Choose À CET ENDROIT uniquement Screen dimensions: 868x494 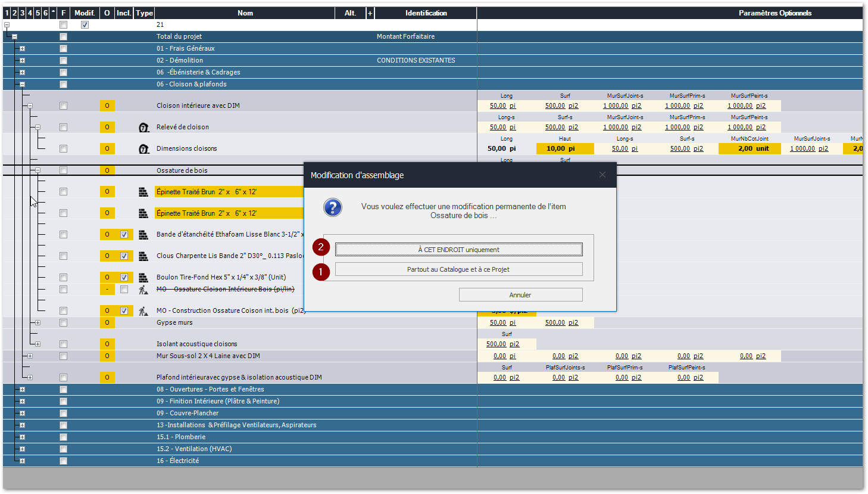(x=458, y=250)
